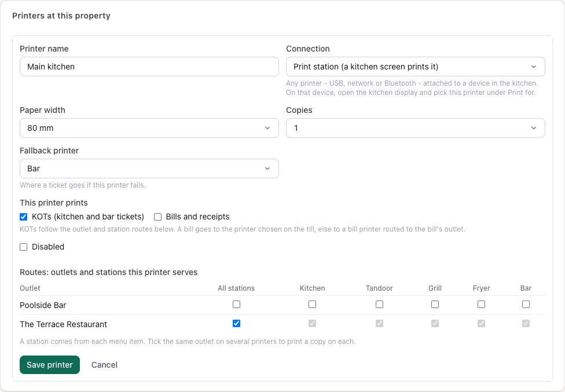This screenshot has width=565, height=392.
Task: Click the Kitchen column header
Action: pyautogui.click(x=313, y=288)
